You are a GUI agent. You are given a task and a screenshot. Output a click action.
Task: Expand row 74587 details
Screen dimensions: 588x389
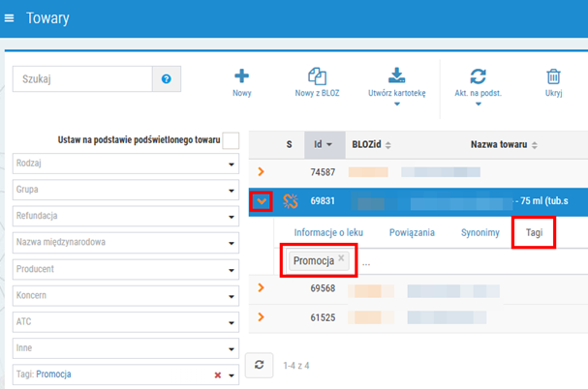click(261, 171)
